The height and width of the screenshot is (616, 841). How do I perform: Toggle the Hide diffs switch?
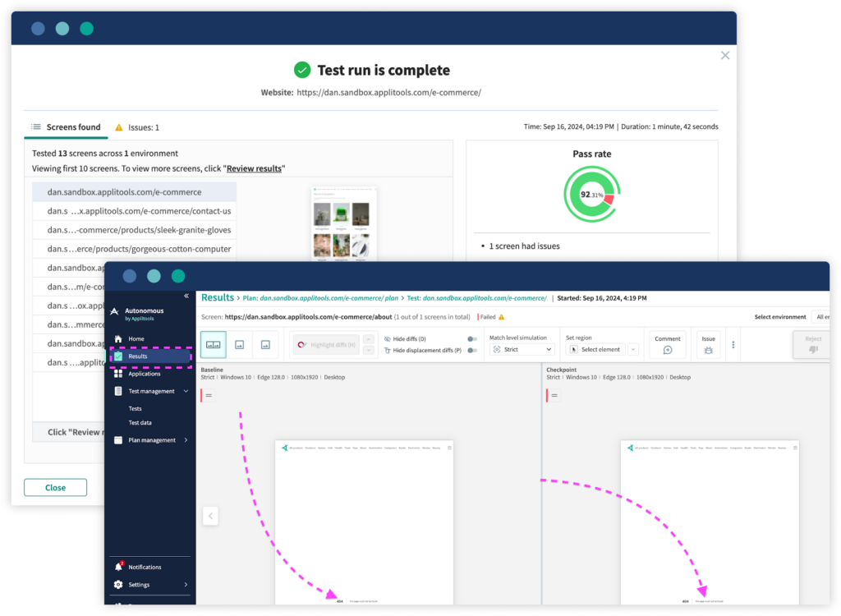471,337
